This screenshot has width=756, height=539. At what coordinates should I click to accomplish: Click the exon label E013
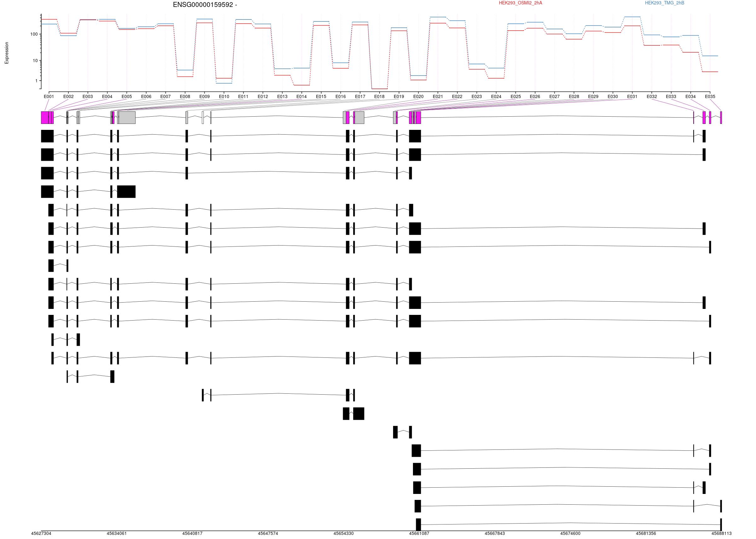click(x=282, y=96)
